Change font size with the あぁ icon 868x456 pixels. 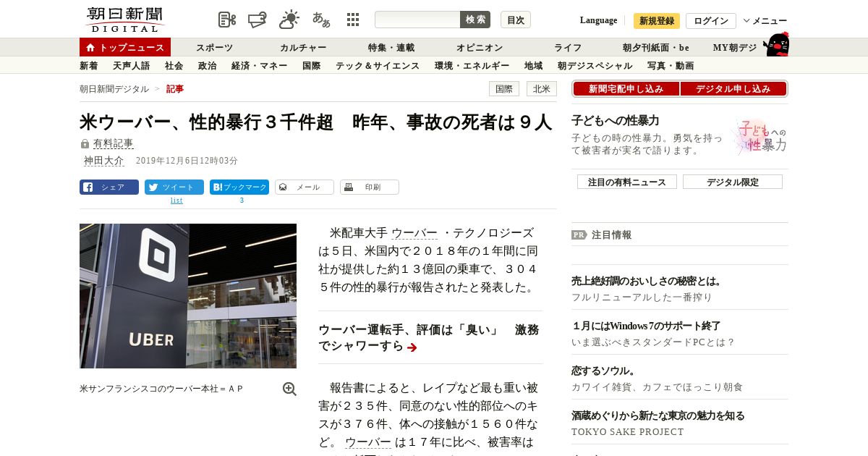point(321,20)
